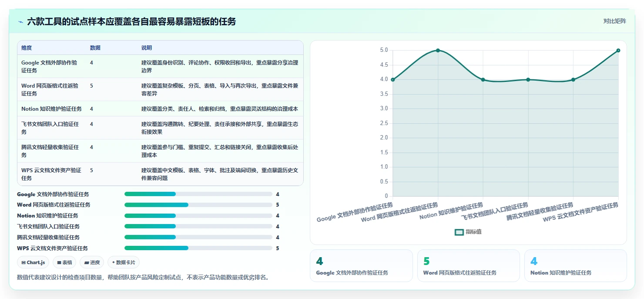The width and height of the screenshot is (644, 299).
Task: Select the Google 文档 data point on the line chart
Action: click(393, 80)
